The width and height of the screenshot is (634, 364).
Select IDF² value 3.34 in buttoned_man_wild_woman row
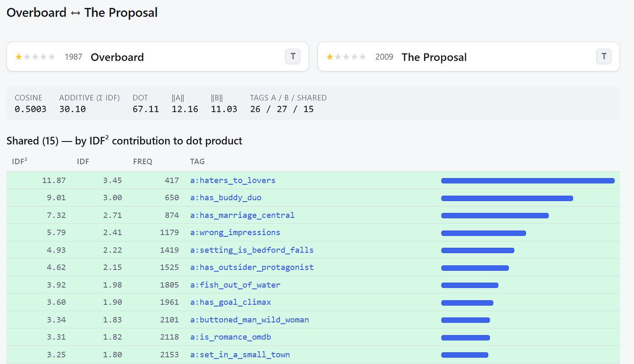coord(57,320)
